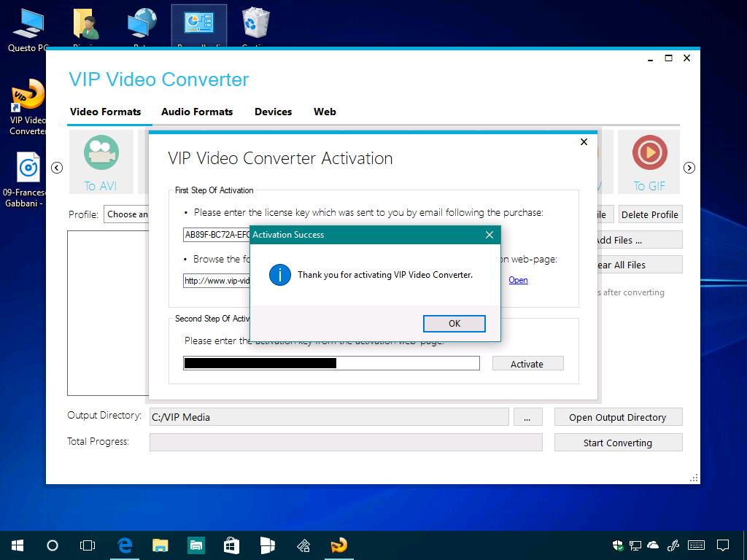
Task: Open Task View in the taskbar
Action: pyautogui.click(x=88, y=545)
